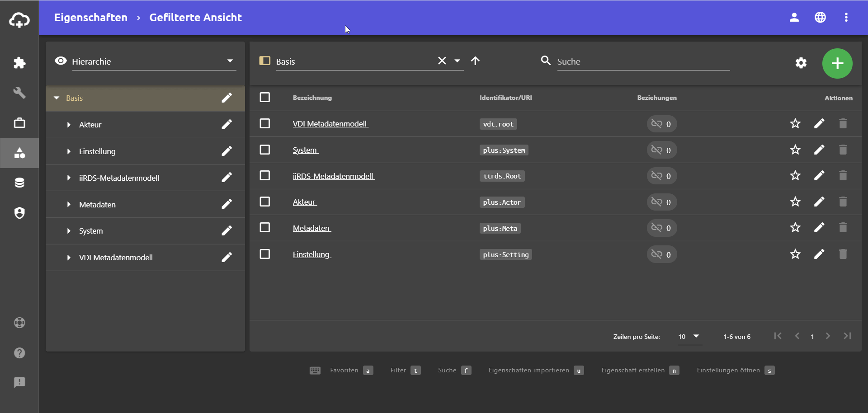The width and height of the screenshot is (868, 413).
Task: Open the question mark help icon
Action: click(x=19, y=353)
